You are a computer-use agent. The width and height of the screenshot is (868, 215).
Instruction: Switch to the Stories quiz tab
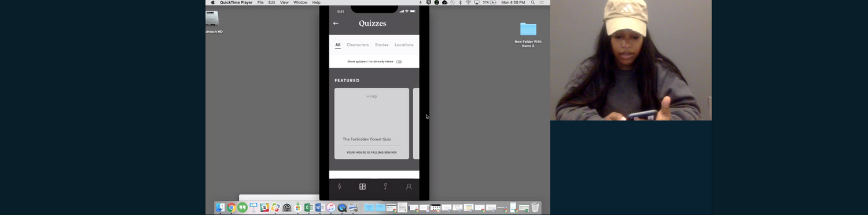(x=381, y=45)
